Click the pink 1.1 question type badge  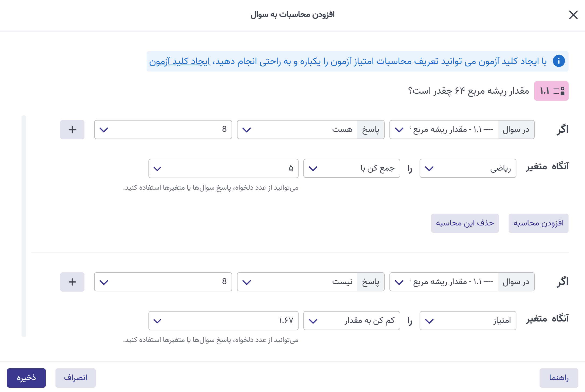click(x=551, y=91)
